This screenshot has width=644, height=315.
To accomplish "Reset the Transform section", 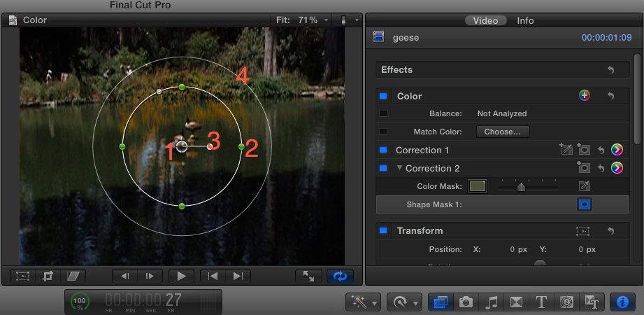I will 610,231.
